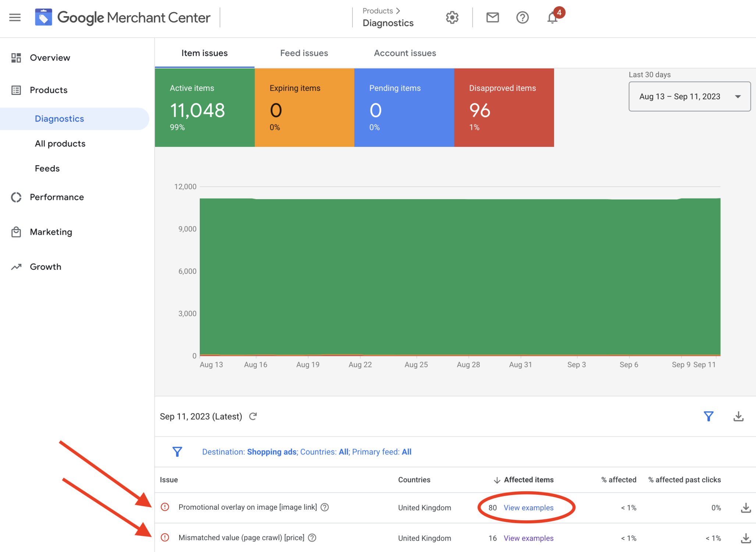
Task: Open the messages envelope icon
Action: (x=492, y=17)
